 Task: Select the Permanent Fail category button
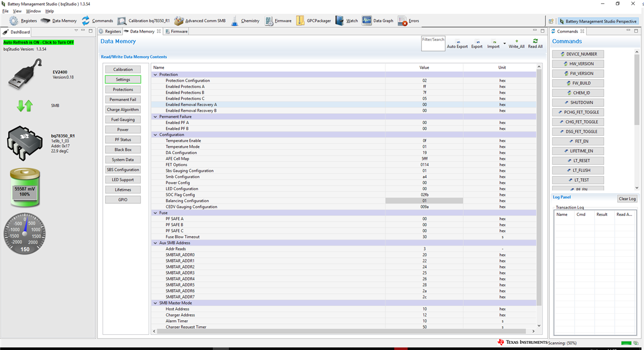click(123, 100)
